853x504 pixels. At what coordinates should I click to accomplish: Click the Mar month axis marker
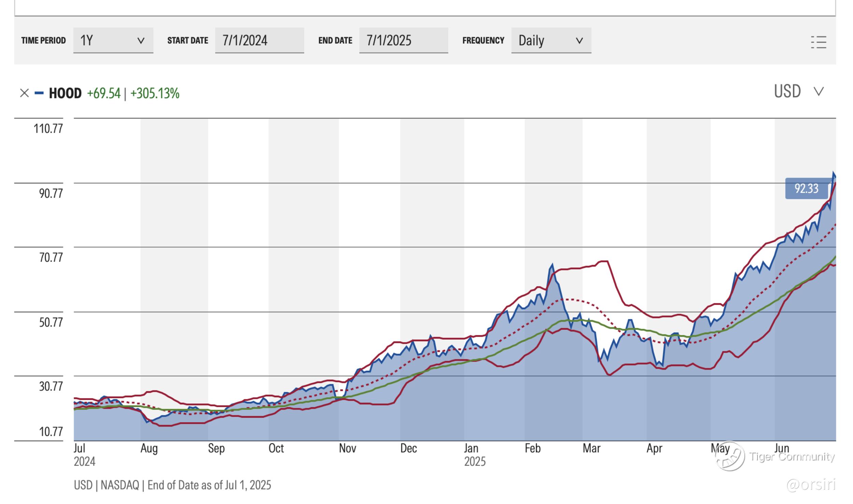591,448
